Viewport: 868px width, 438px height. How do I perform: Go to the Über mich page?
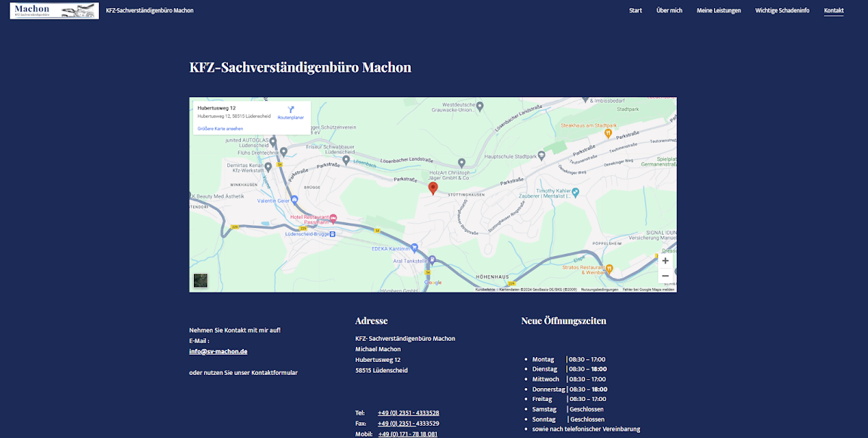tap(669, 11)
